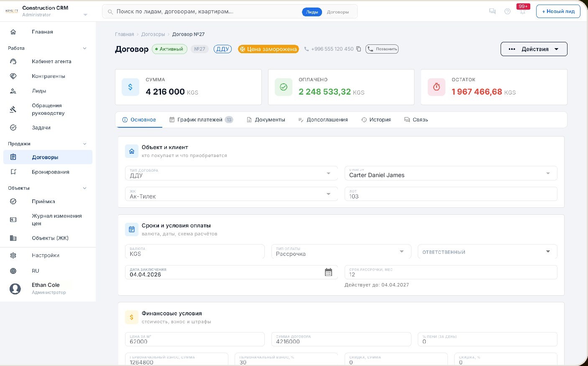Switch search scope to Договоры
This screenshot has width=588, height=366.
point(338,12)
